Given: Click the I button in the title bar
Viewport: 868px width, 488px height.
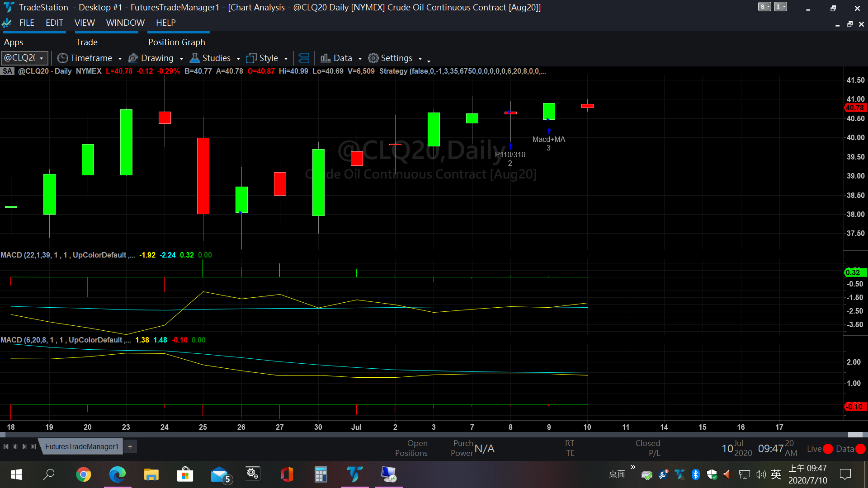Looking at the screenshot, I should click(x=781, y=7).
